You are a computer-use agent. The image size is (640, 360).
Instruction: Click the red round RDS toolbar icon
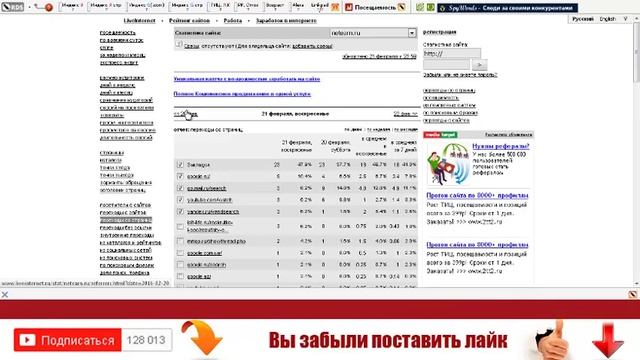(49, 7)
